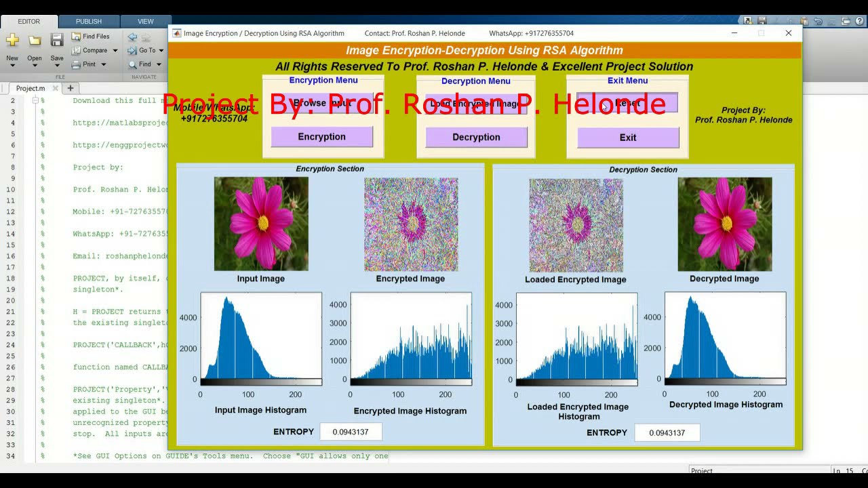Click the Back navigation arrow

(132, 37)
